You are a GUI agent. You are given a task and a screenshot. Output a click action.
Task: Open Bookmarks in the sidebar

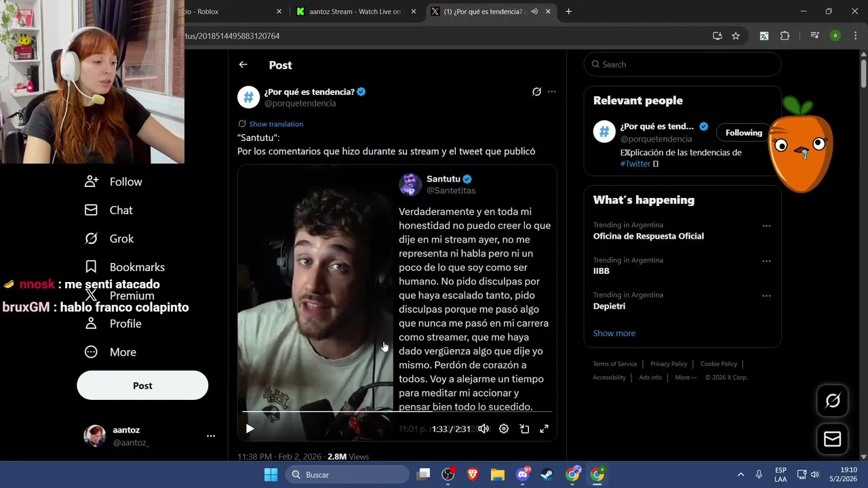[124, 267]
